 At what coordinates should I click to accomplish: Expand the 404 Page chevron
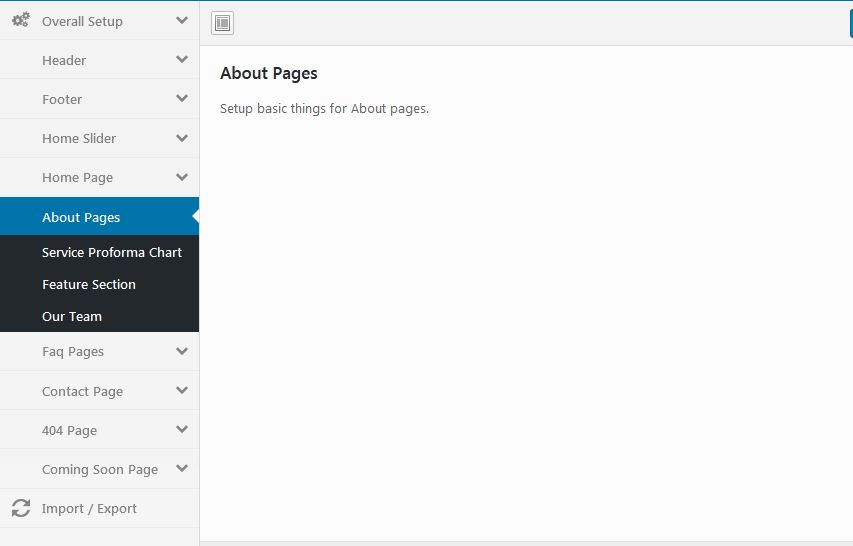click(x=181, y=429)
